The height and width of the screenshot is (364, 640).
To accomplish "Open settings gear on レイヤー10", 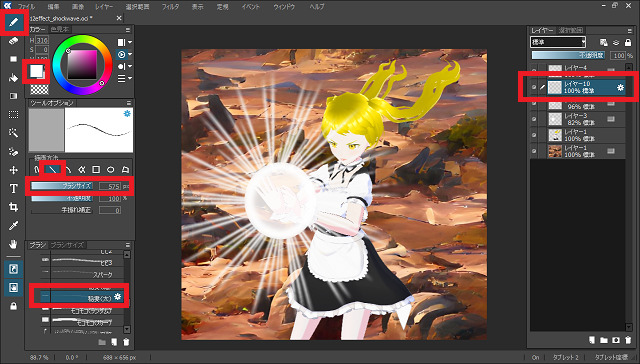I will 620,87.
